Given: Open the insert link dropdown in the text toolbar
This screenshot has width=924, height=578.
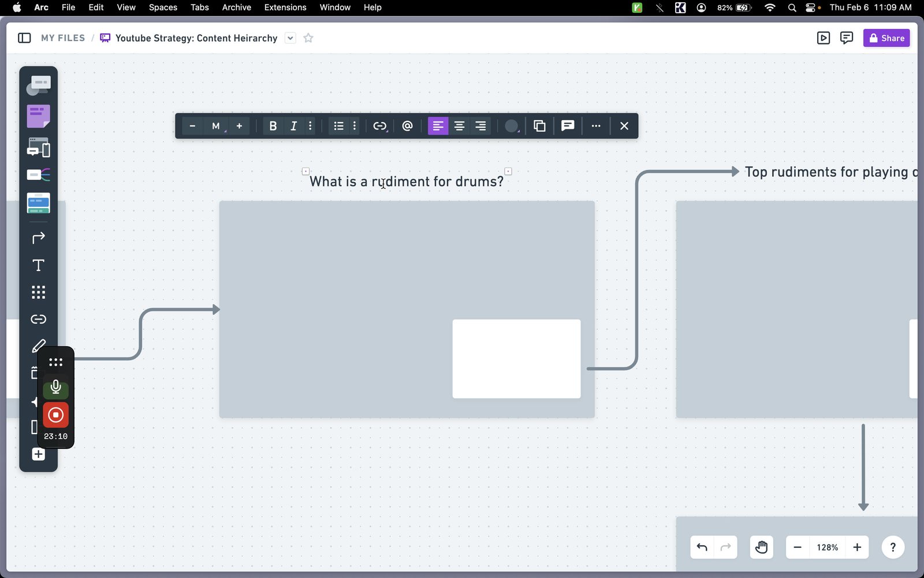Looking at the screenshot, I should point(379,126).
